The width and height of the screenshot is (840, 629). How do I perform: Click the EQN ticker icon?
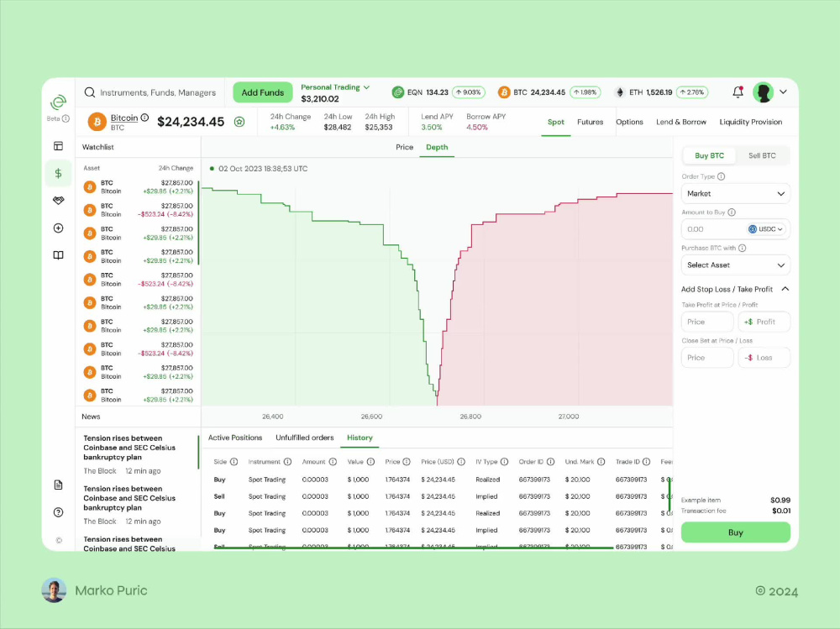(397, 92)
